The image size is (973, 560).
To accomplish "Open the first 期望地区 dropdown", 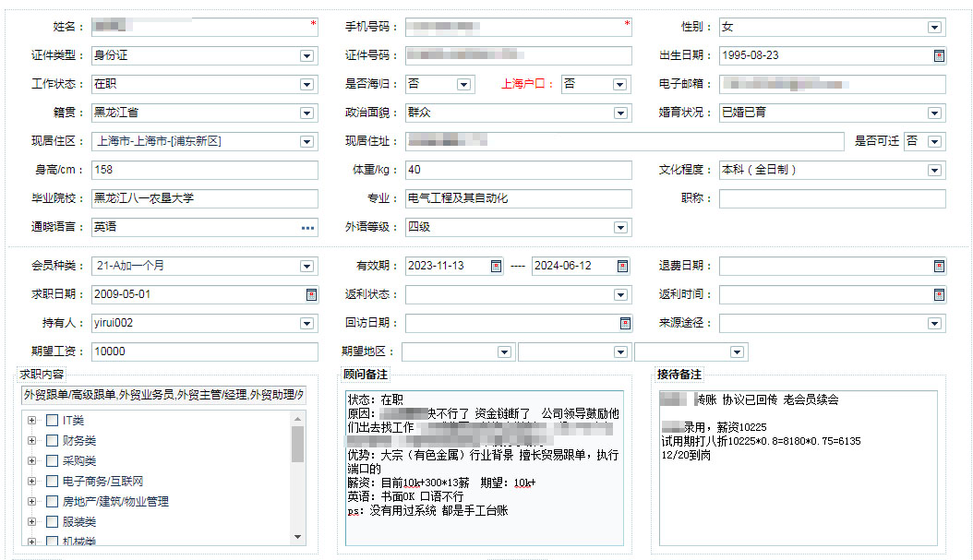I will point(504,352).
